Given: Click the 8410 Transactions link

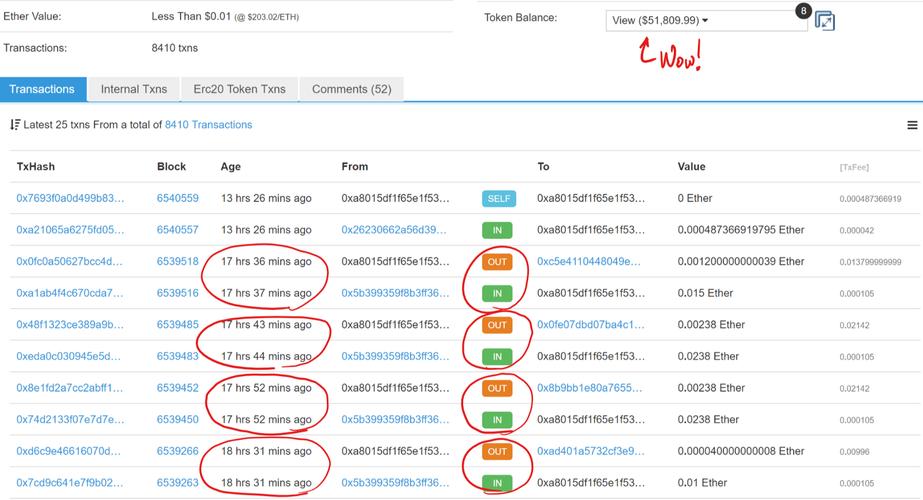Looking at the screenshot, I should [208, 125].
